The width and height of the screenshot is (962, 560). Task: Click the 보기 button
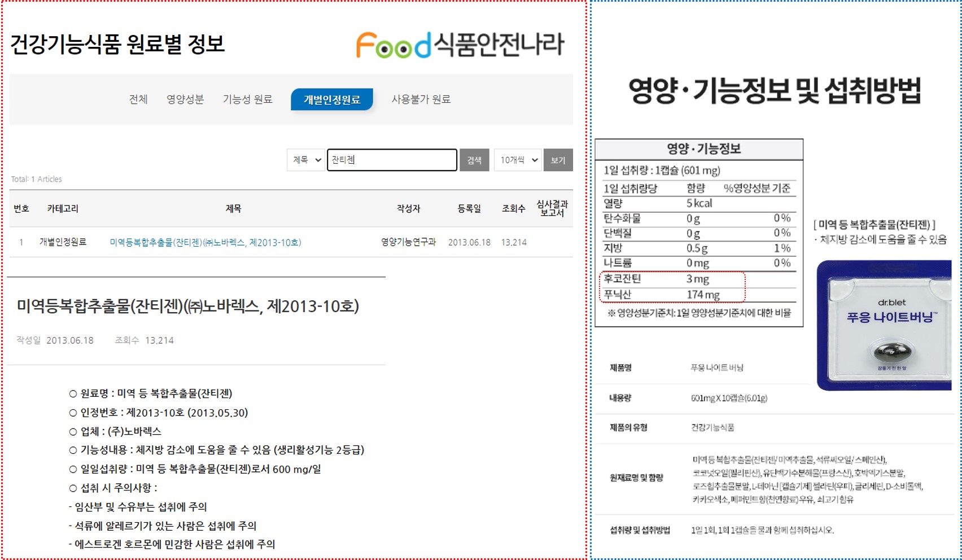tap(558, 160)
